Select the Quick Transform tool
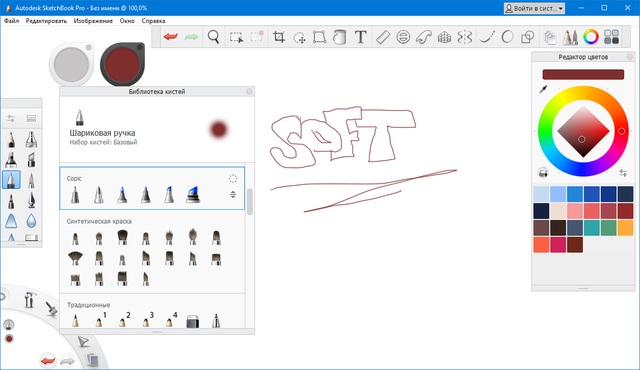This screenshot has width=640, height=370. point(299,38)
